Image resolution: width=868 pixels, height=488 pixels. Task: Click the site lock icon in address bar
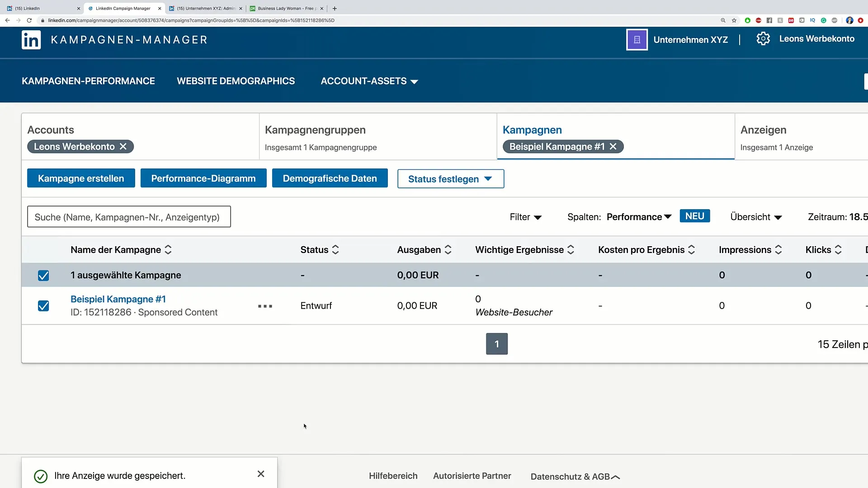pos(42,20)
